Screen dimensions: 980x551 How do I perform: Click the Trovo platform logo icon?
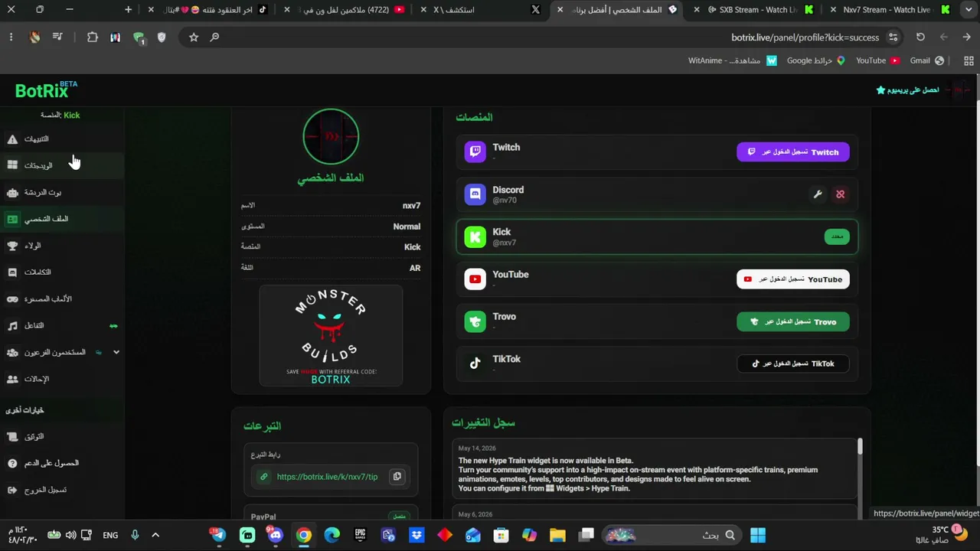pos(475,321)
